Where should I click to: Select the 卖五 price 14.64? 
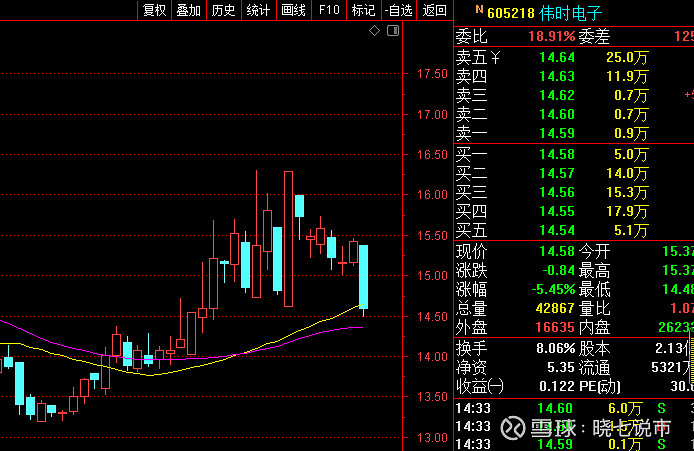[x=557, y=57]
